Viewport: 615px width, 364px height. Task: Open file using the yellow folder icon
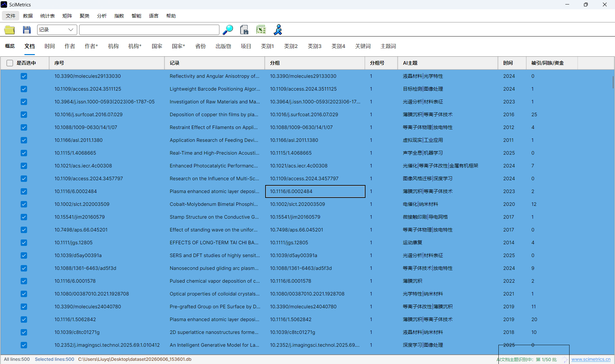(10, 30)
